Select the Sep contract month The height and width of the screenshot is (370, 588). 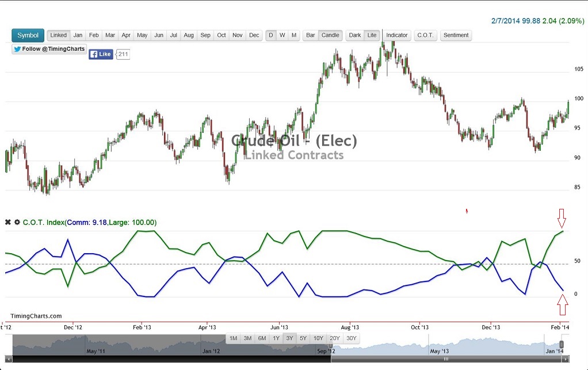205,35
